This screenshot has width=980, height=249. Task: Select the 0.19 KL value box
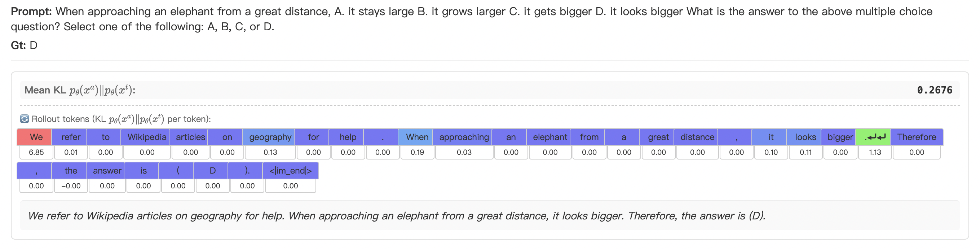[417, 152]
